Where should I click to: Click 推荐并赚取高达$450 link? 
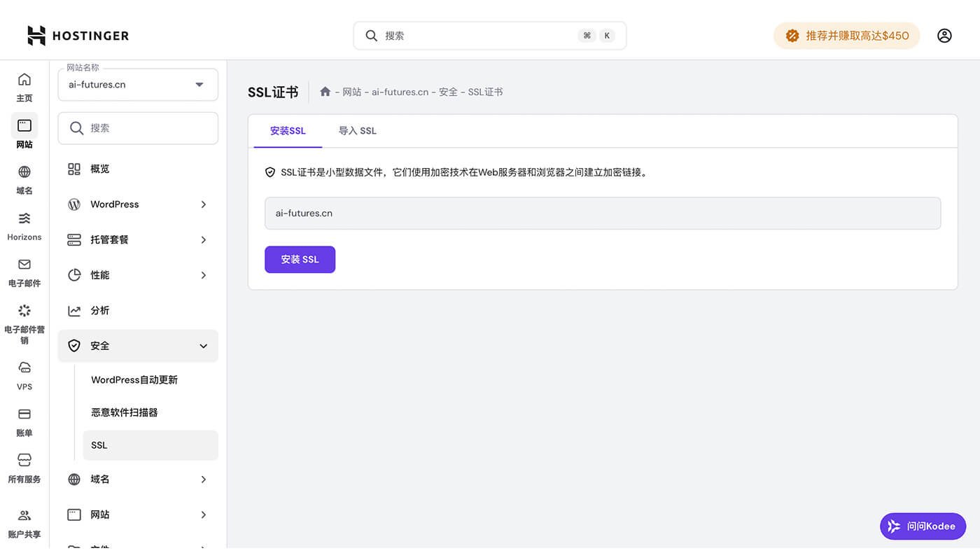[x=846, y=35]
